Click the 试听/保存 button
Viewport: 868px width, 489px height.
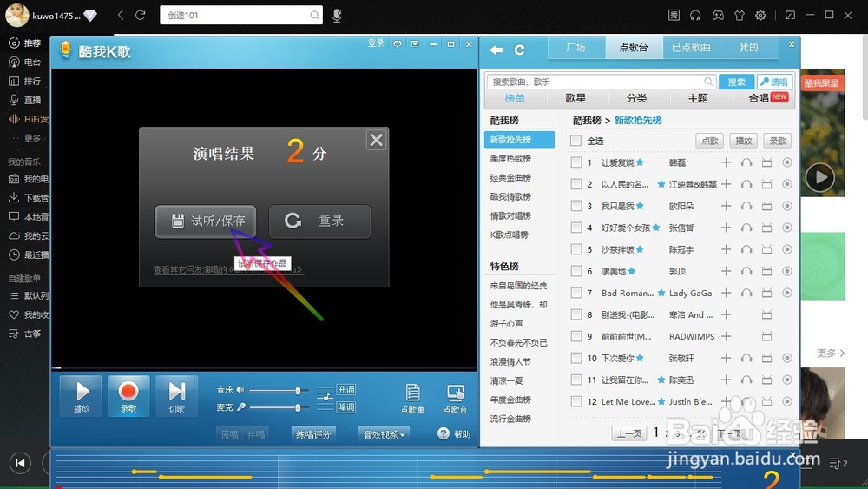[206, 221]
